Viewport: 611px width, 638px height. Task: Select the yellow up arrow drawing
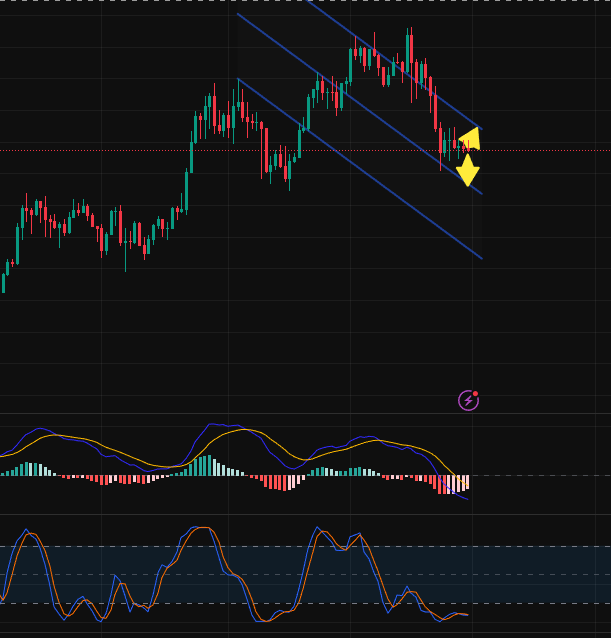pos(469,138)
